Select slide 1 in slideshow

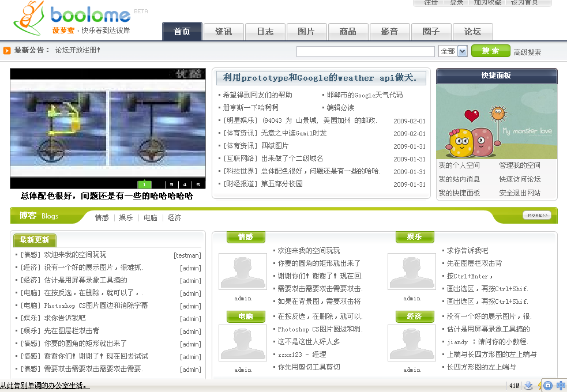click(144, 184)
